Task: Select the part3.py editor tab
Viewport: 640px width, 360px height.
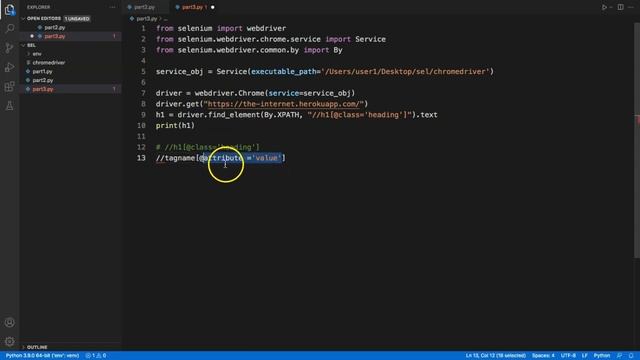Action: pos(194,7)
